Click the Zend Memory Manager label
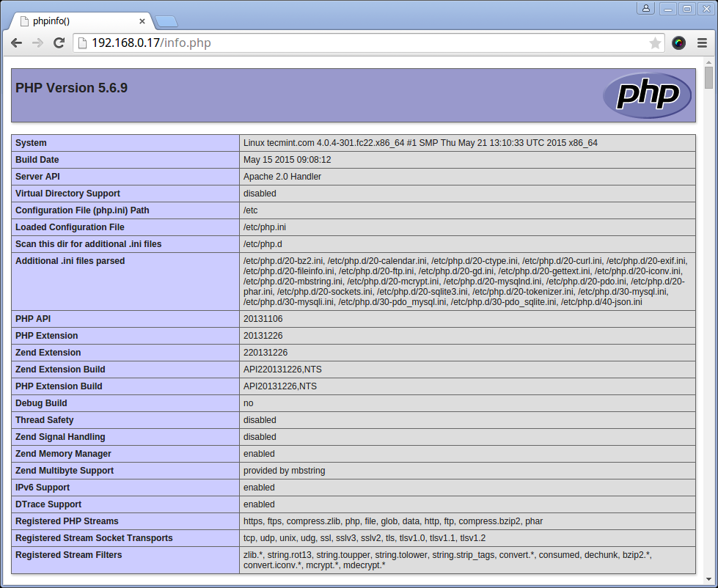This screenshot has width=718, height=588. (x=63, y=454)
